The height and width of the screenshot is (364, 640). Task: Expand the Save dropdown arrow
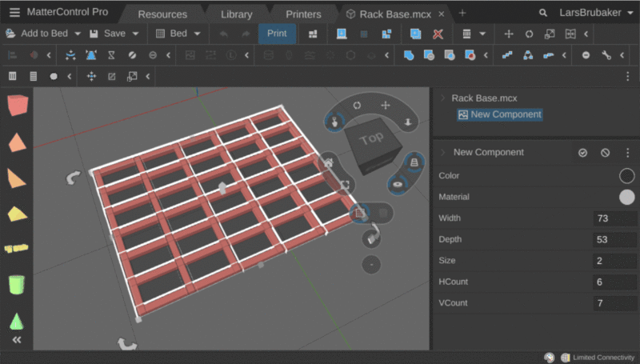(x=135, y=34)
